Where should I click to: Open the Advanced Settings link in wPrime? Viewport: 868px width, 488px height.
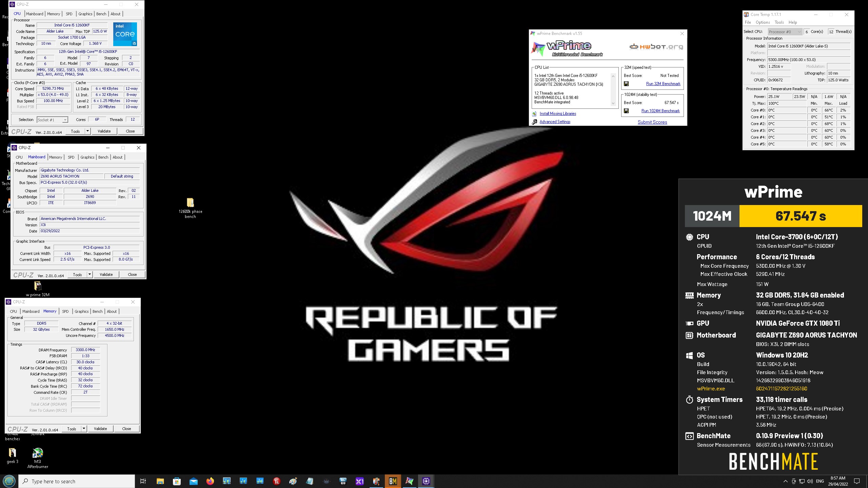coord(555,122)
